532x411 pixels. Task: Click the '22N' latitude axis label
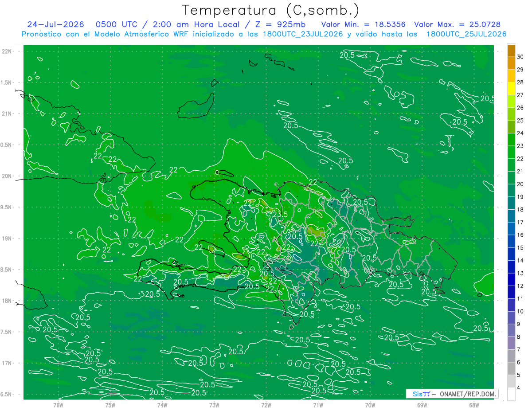[7, 51]
